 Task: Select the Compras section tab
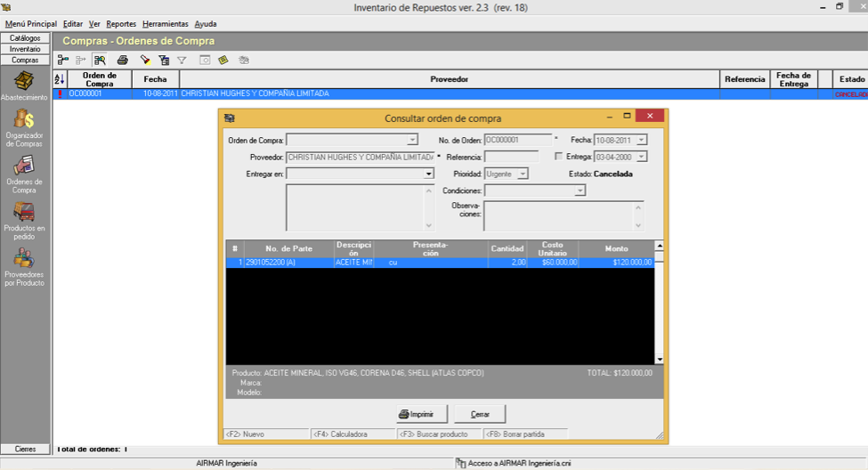[x=25, y=61]
